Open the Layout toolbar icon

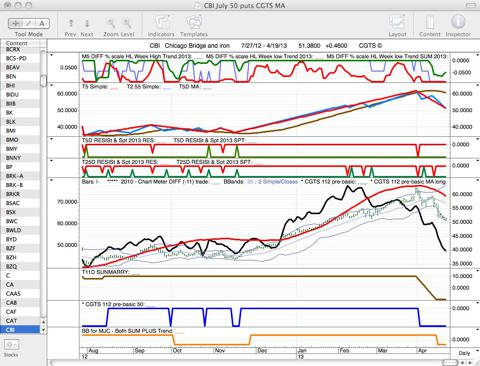pos(397,23)
